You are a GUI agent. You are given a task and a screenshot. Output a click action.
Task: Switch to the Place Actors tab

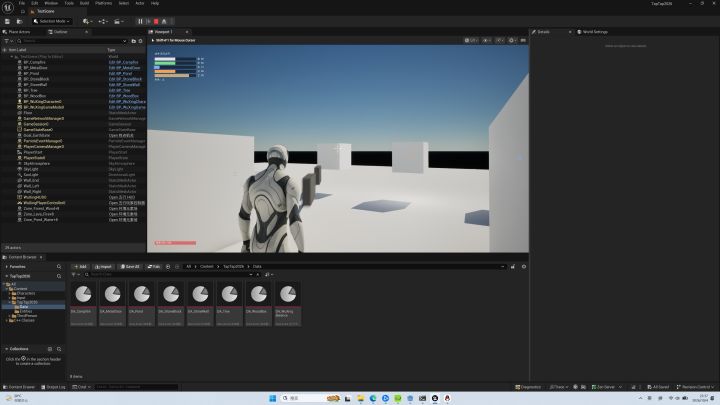[17, 32]
